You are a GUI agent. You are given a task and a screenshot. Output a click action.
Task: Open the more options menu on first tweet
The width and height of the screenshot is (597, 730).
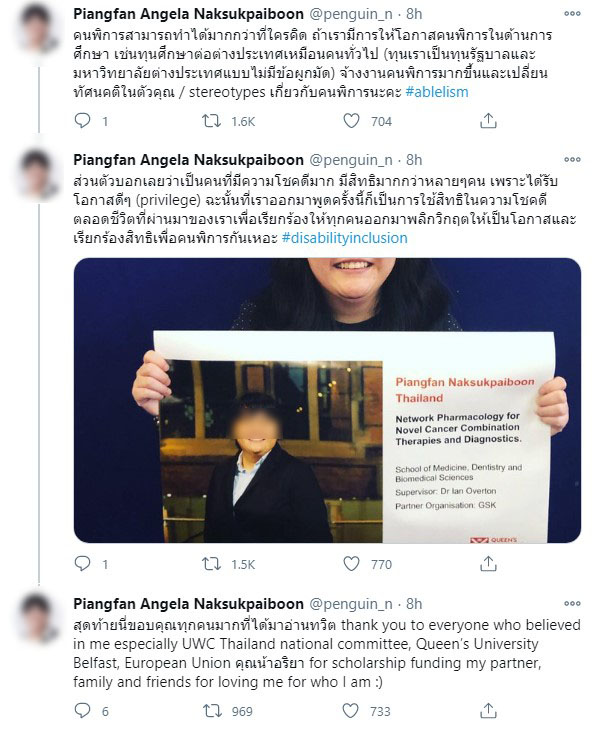[572, 14]
